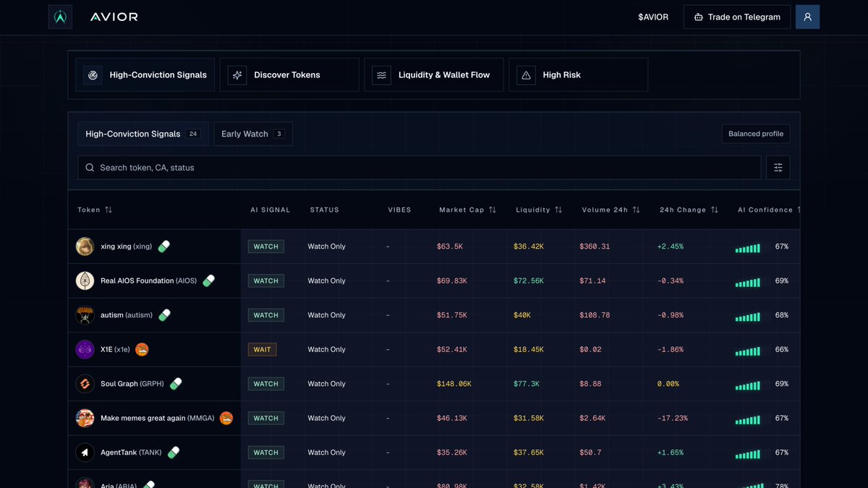The height and width of the screenshot is (488, 868).
Task: Click the +1.65% change for AgentTank
Action: 671,453
